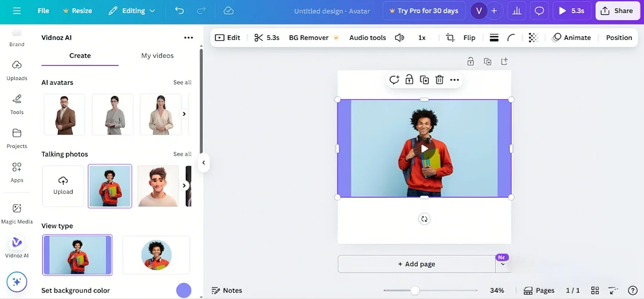Image resolution: width=644 pixels, height=299 pixels.
Task: Switch to the My videos tab
Action: pyautogui.click(x=158, y=56)
